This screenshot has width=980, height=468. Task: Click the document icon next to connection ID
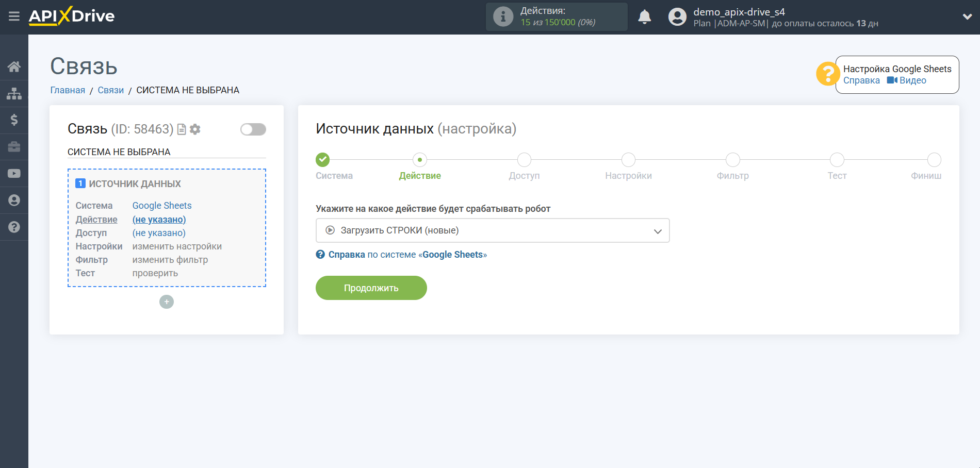point(181,129)
